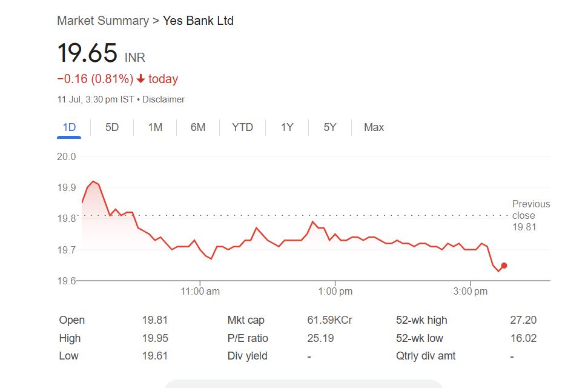Click the red endpoint dot on chart
Screen dimensions: 588x388
(504, 266)
